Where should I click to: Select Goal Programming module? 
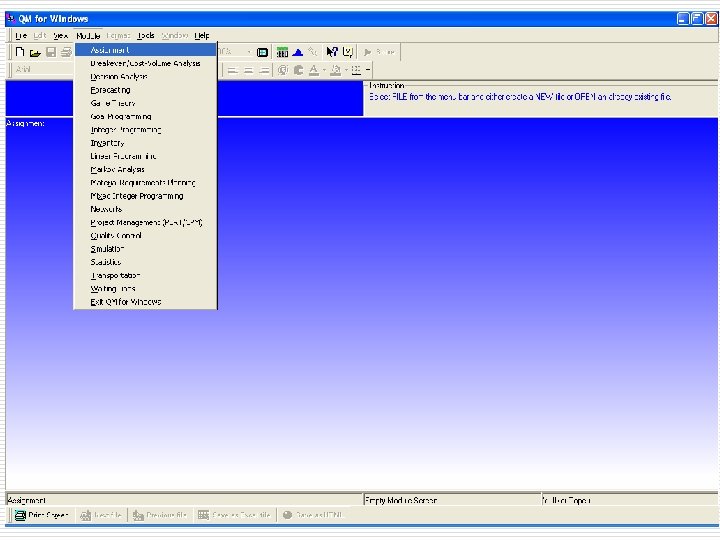[x=145, y=117]
